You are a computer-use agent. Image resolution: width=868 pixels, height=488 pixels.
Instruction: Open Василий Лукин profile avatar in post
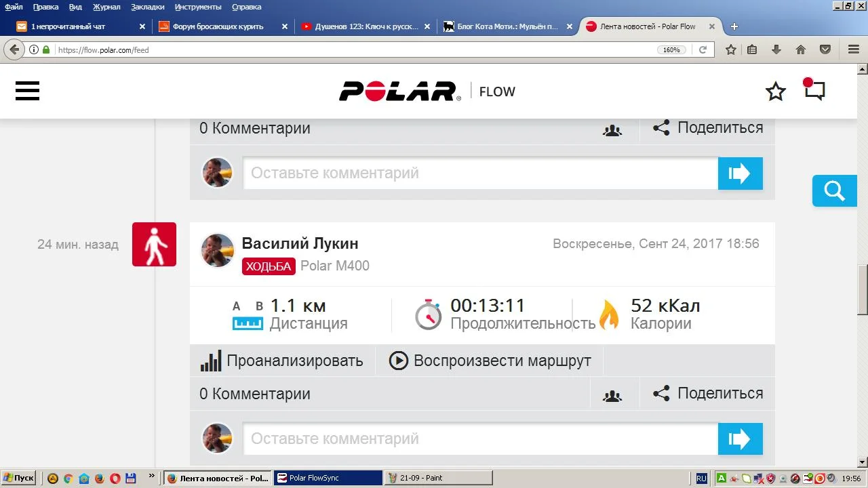tap(218, 251)
